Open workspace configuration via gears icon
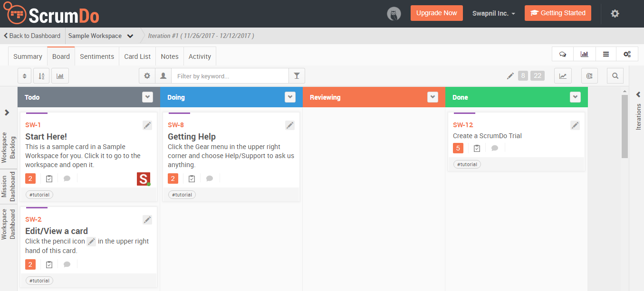Viewport: 644px width, 291px height. pos(627,54)
